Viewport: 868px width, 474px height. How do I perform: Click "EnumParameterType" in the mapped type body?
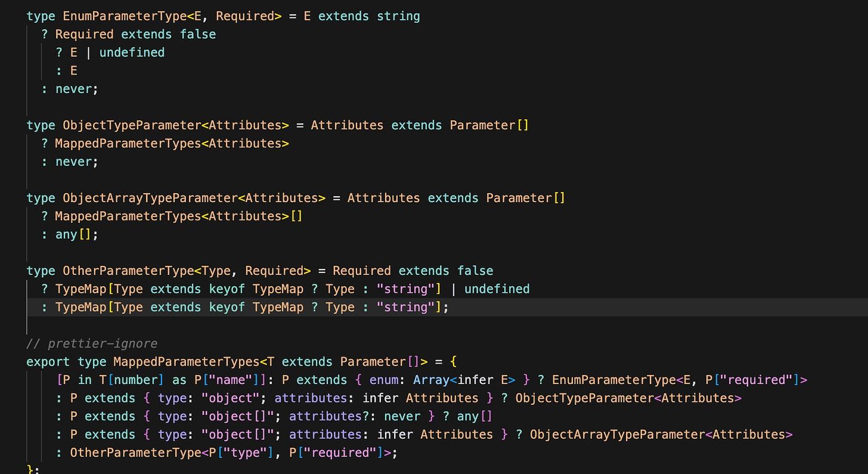[x=614, y=380]
